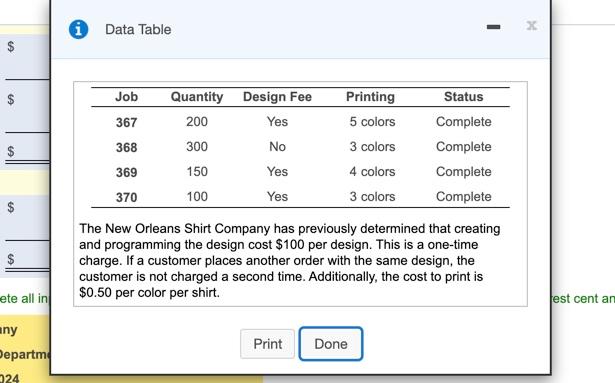This screenshot has width=615, height=383.
Task: Click the Done button
Action: click(x=331, y=344)
